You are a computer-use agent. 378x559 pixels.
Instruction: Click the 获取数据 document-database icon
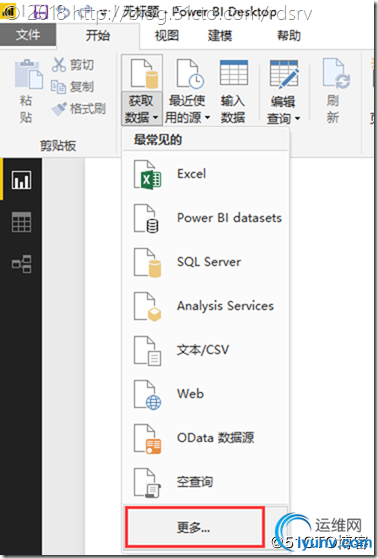click(144, 73)
